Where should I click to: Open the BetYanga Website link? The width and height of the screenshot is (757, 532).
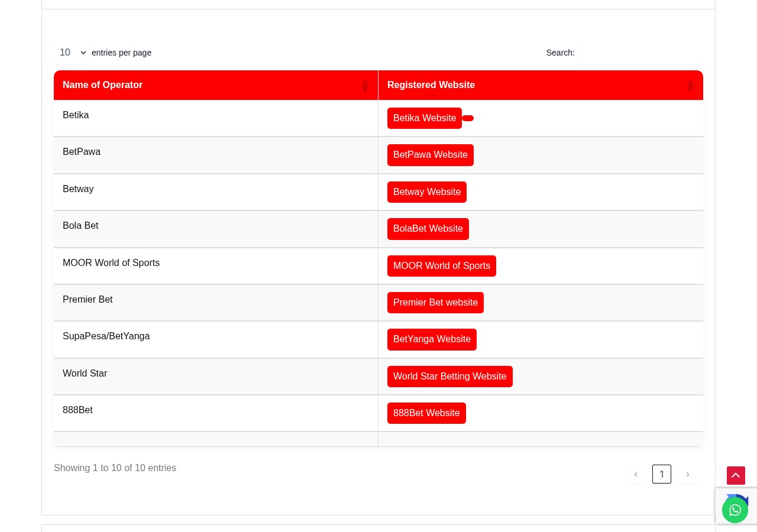(x=432, y=339)
